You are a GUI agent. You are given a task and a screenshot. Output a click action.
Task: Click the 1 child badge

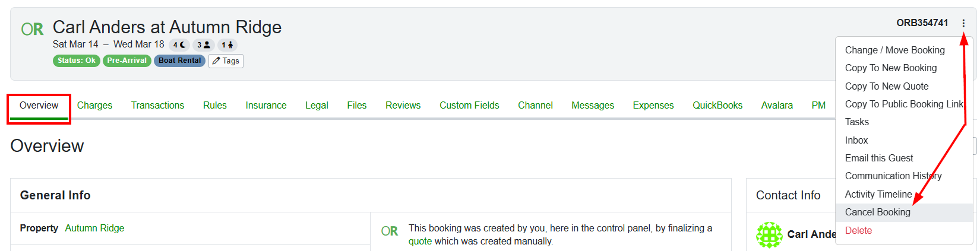[227, 45]
